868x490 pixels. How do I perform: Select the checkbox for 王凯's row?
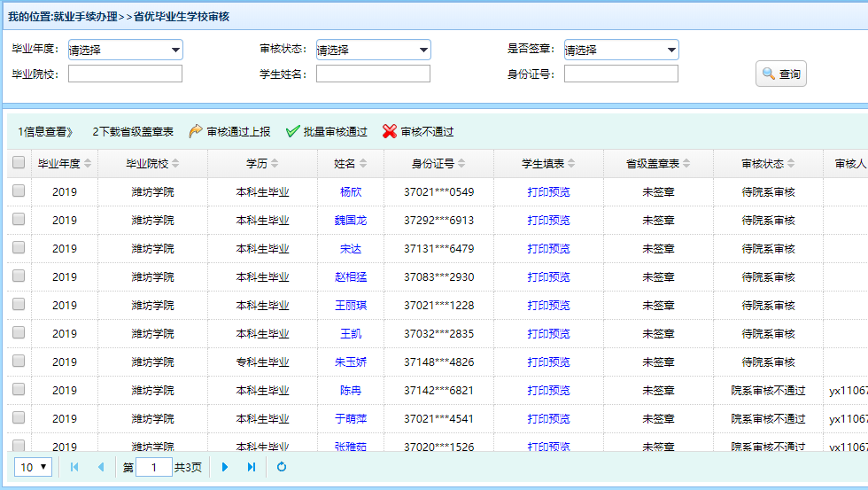click(19, 333)
